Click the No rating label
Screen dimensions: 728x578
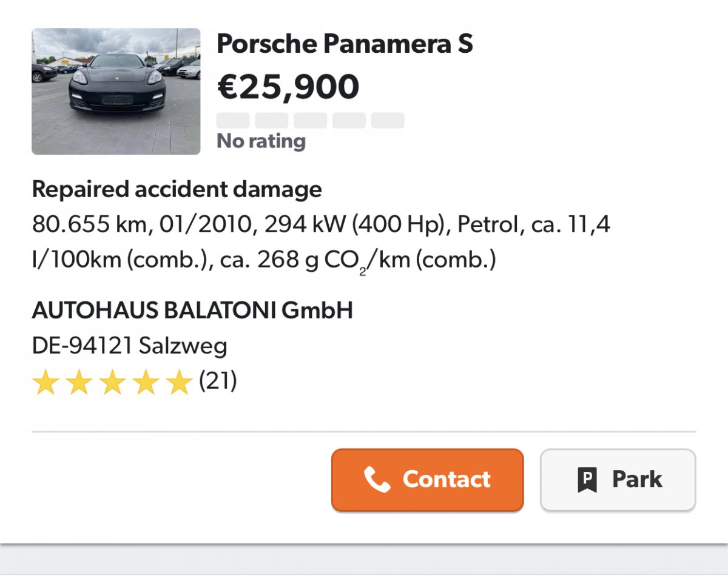[261, 141]
